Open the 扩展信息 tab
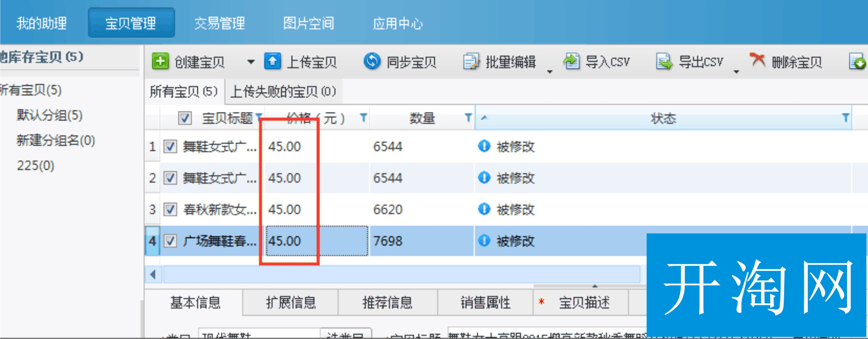The image size is (868, 339). pos(291,302)
